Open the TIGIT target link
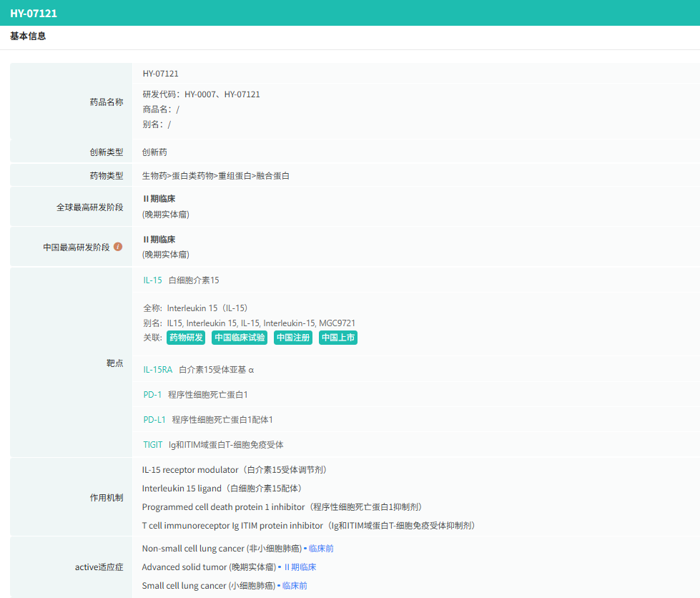Viewport: 700px width, 598px height. [x=153, y=444]
